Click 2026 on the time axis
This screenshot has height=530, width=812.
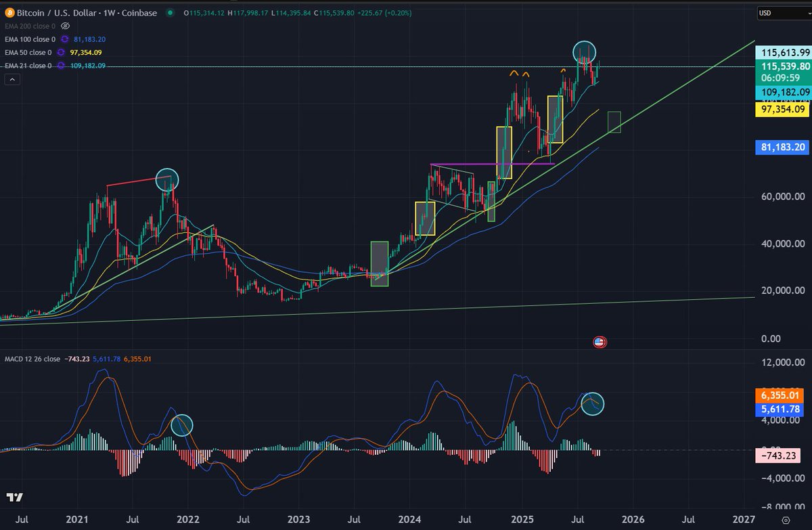click(632, 520)
